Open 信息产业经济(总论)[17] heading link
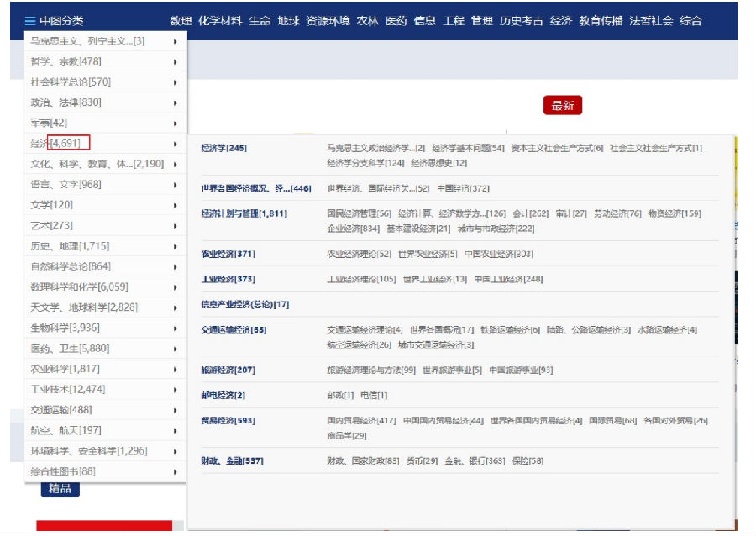756x536 pixels. [x=244, y=304]
